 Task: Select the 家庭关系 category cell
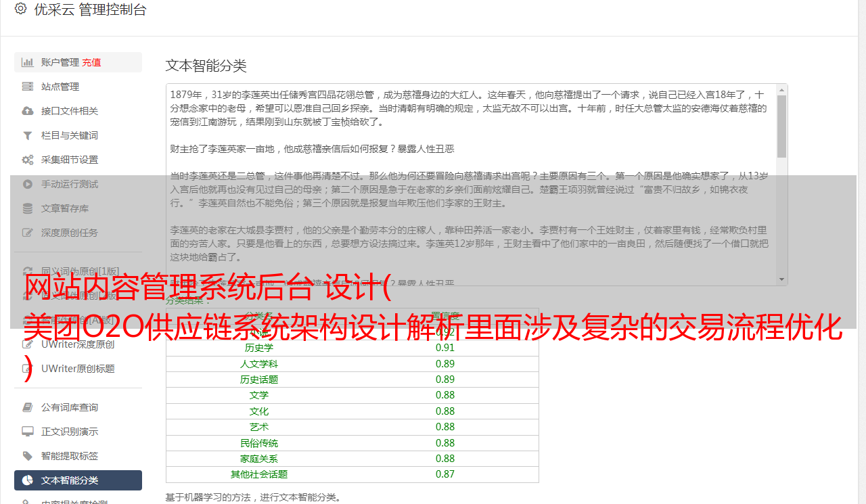[x=259, y=459]
